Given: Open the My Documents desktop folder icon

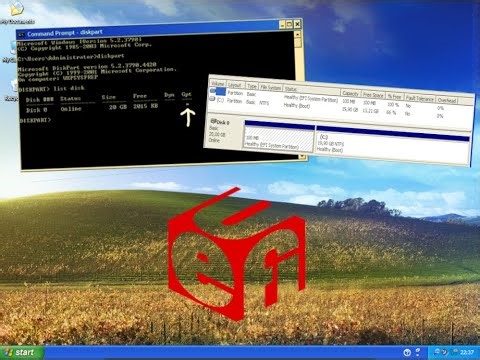Looking at the screenshot, I should pos(17,9).
